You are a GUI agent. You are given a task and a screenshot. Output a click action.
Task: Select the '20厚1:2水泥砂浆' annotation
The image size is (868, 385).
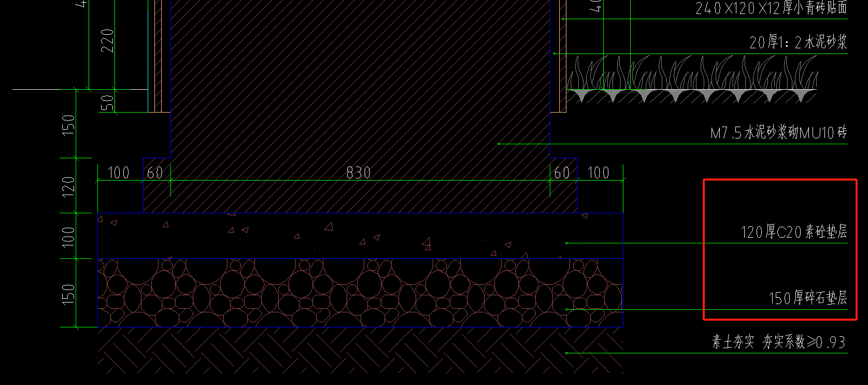(x=798, y=42)
